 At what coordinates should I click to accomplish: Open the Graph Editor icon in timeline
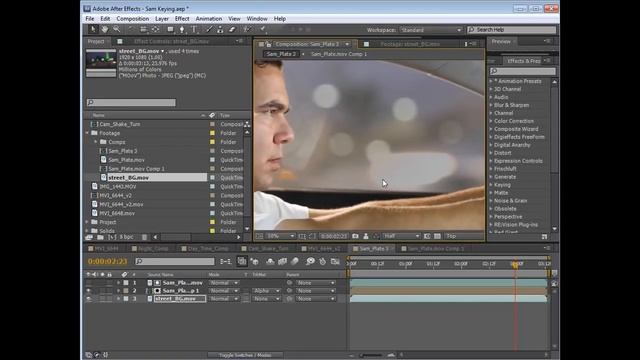click(x=335, y=261)
